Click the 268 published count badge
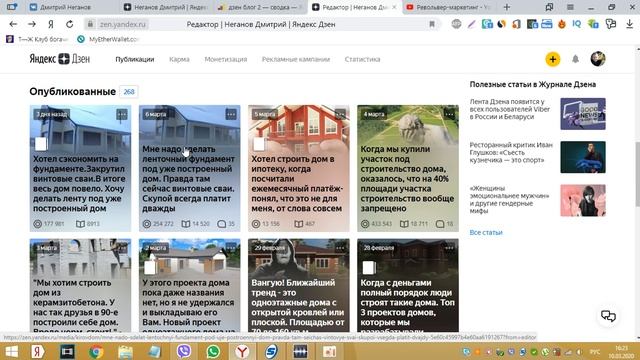This screenshot has height=360, width=640. (129, 91)
